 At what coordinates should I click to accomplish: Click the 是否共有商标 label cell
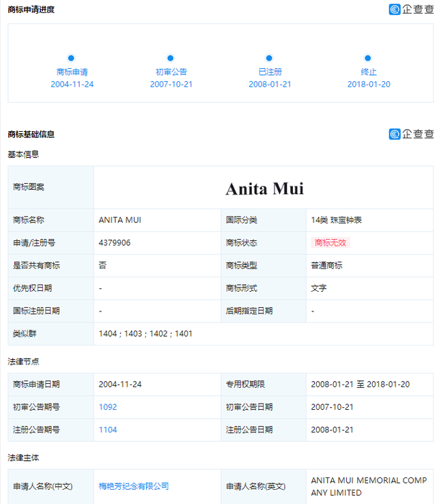(51, 266)
